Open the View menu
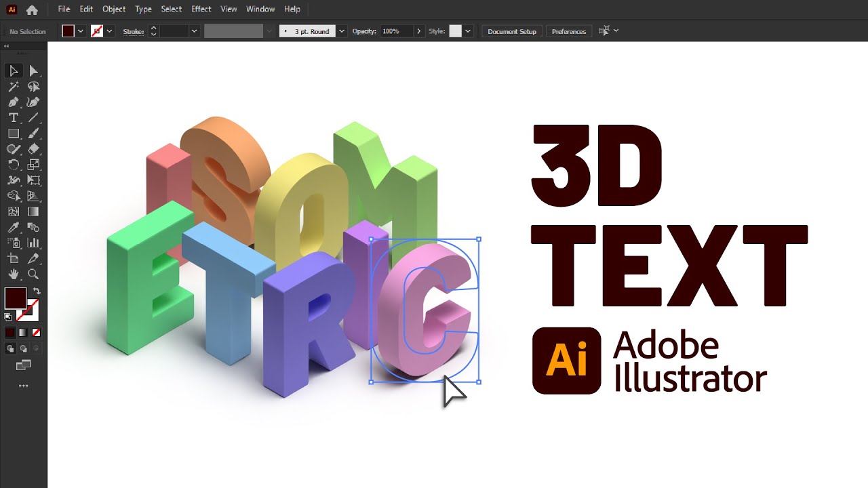The height and width of the screenshot is (488, 868). tap(229, 9)
